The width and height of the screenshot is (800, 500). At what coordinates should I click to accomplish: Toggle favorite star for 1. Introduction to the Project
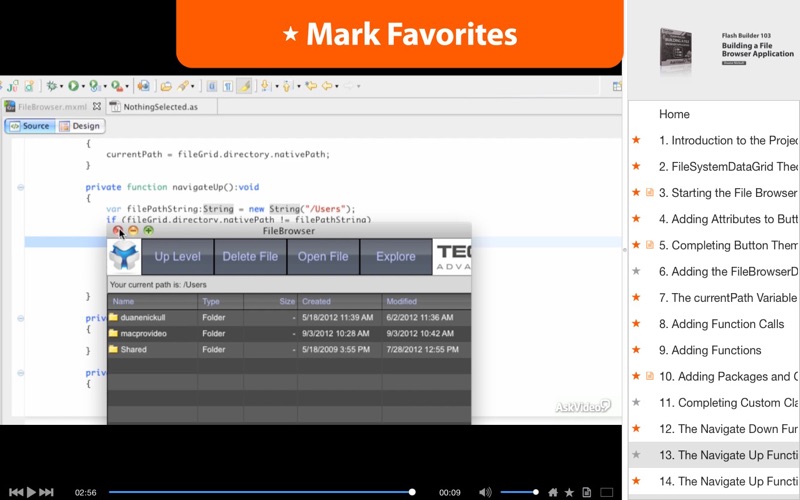(636, 140)
